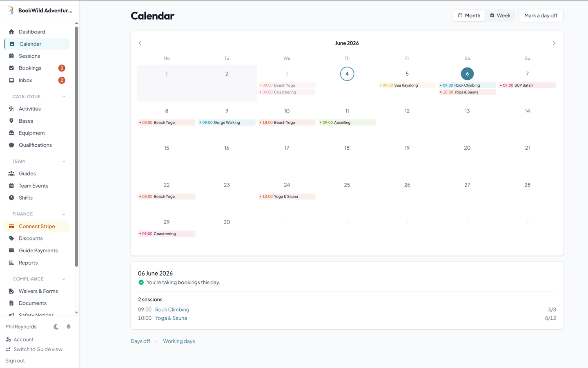Select June 4 circled date

tap(347, 74)
